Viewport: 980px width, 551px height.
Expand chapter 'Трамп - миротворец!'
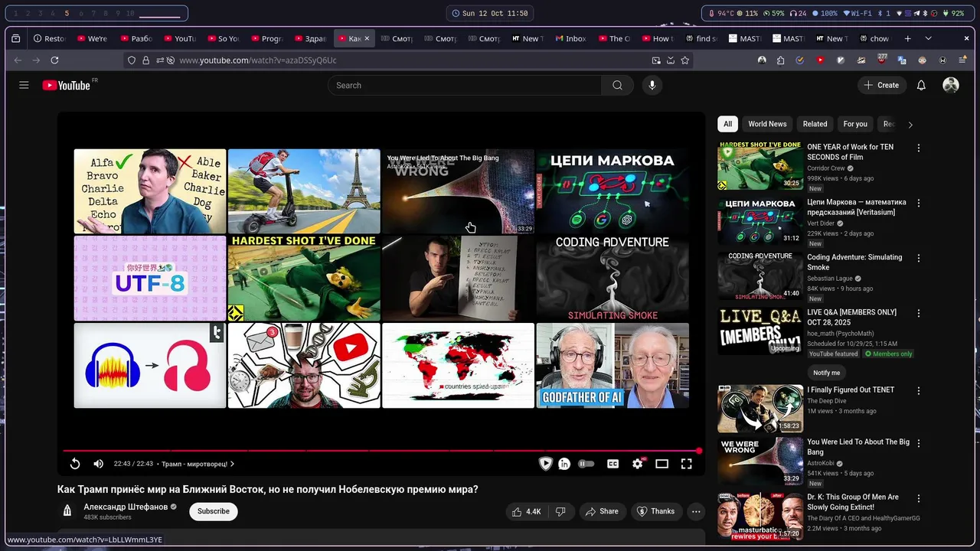click(x=198, y=464)
